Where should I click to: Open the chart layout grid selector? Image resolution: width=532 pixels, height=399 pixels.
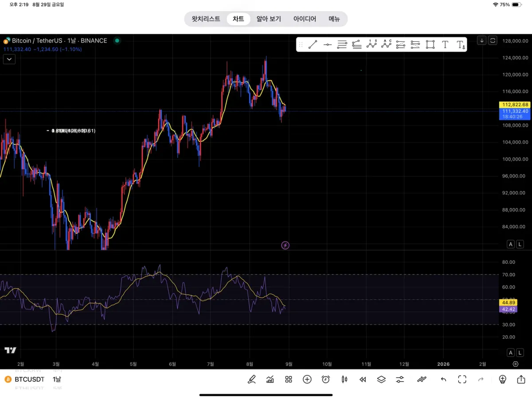pyautogui.click(x=289, y=379)
